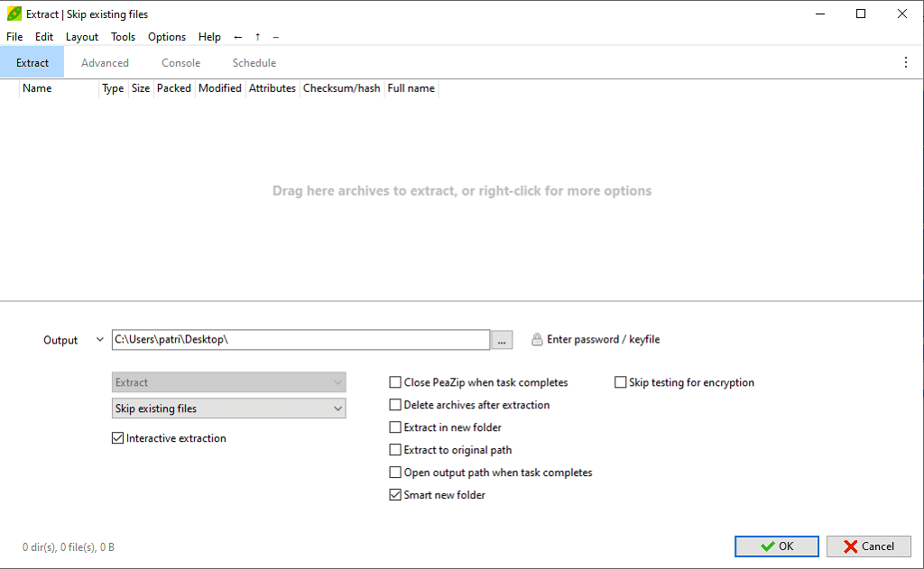Screen dimensions: 924x569
Task: Maximize the PeaZip window
Action: (x=861, y=14)
